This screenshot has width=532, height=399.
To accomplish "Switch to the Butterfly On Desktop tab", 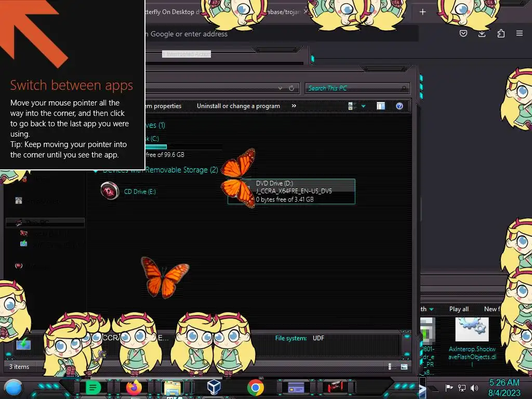I will point(173,12).
